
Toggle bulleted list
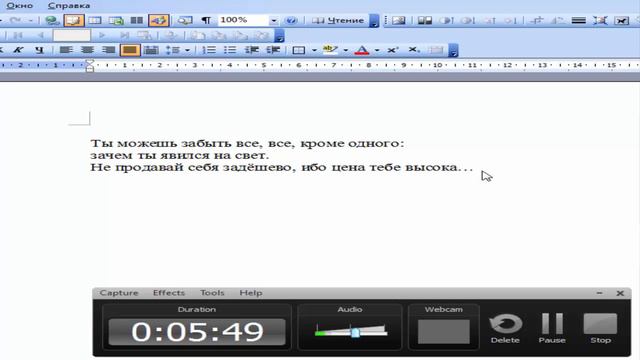230,50
